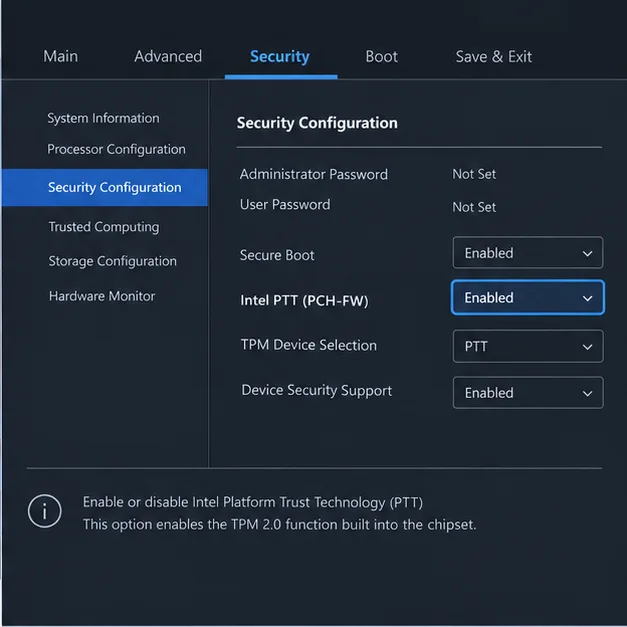The image size is (627, 627).
Task: Open Trusted Computing section
Action: (104, 227)
